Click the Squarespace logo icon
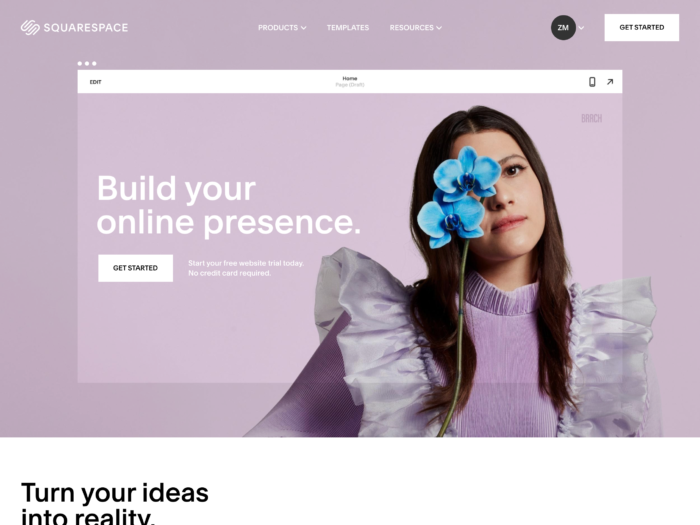The height and width of the screenshot is (525, 700). pos(30,27)
